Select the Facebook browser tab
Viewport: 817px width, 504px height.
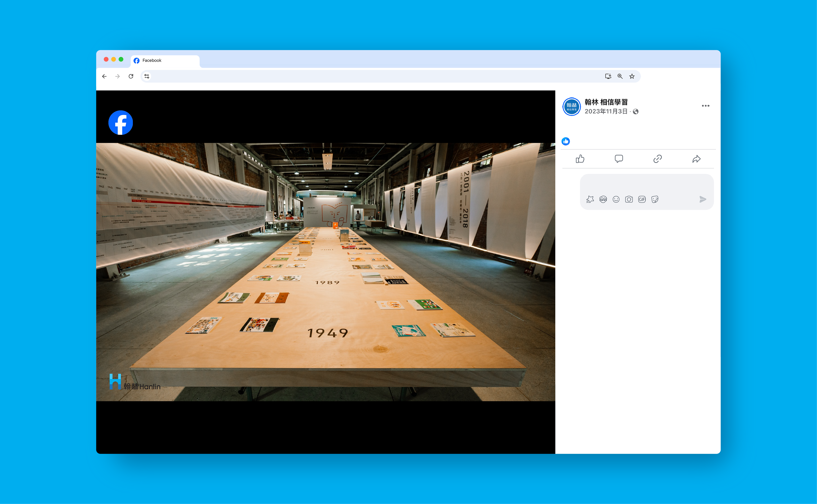(165, 60)
